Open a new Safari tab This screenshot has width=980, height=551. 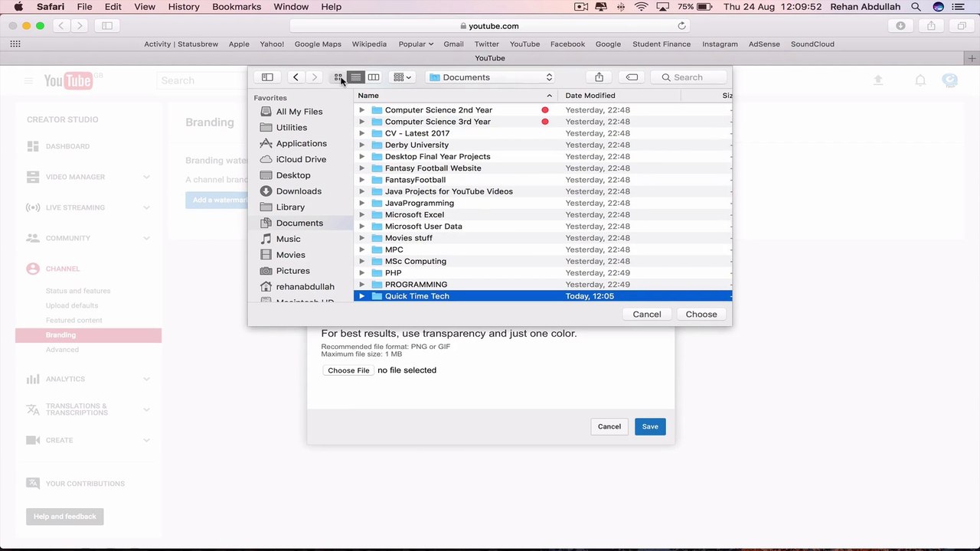click(972, 58)
